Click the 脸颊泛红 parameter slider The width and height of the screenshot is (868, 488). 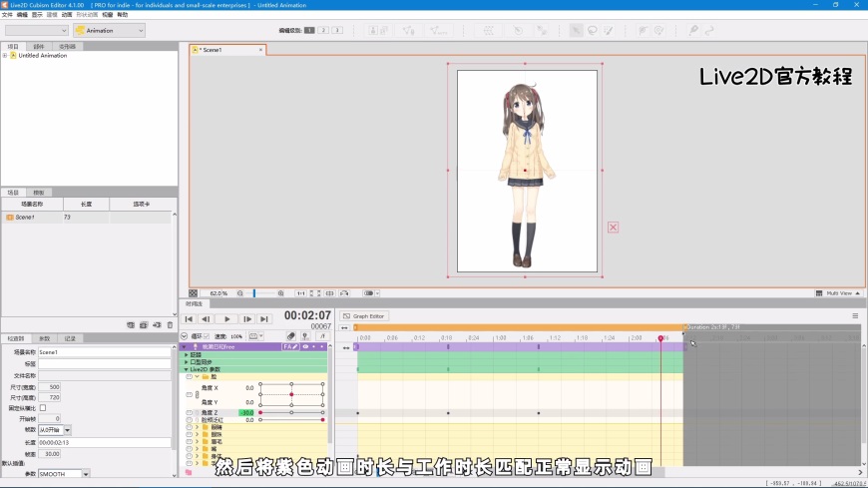[x=291, y=420]
